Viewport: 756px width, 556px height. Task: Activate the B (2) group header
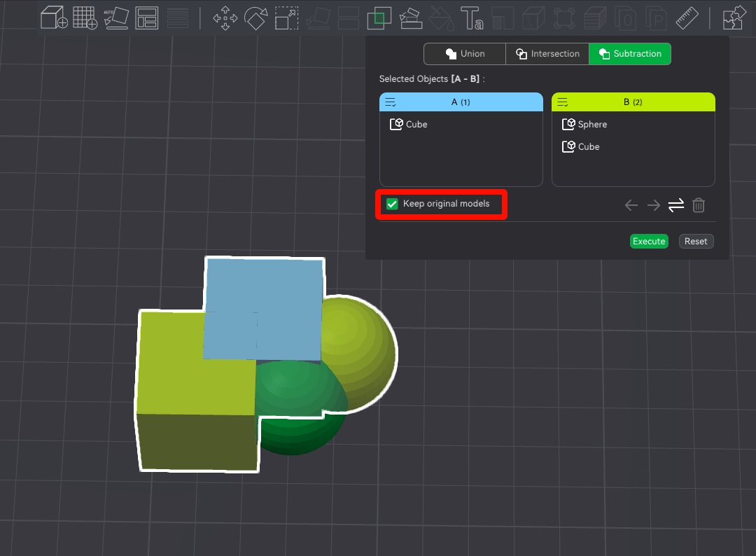click(x=633, y=102)
